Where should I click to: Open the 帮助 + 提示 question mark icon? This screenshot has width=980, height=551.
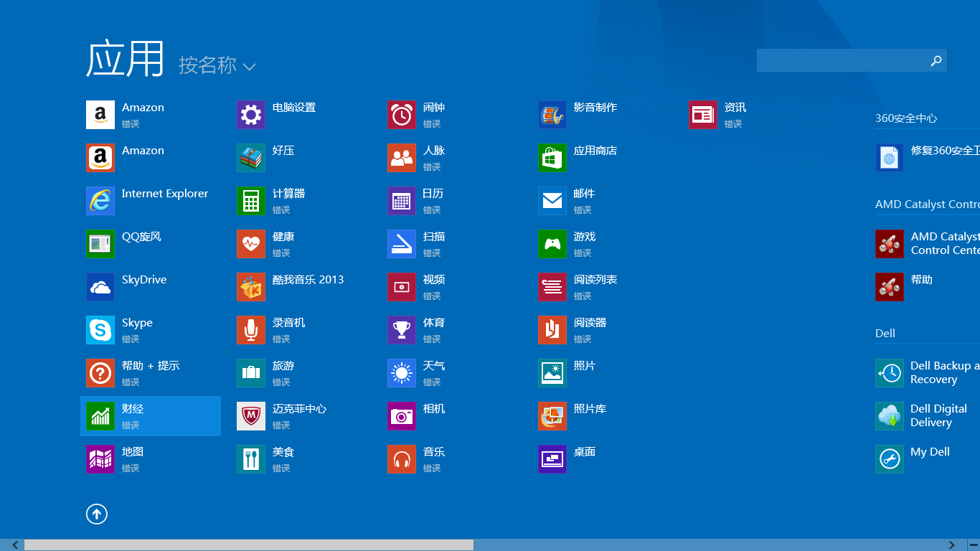coord(100,373)
